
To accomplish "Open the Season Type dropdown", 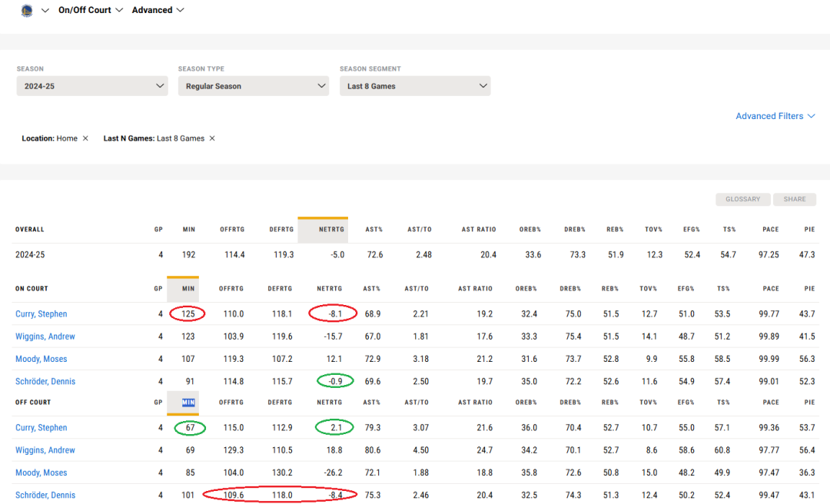I will pyautogui.click(x=254, y=86).
